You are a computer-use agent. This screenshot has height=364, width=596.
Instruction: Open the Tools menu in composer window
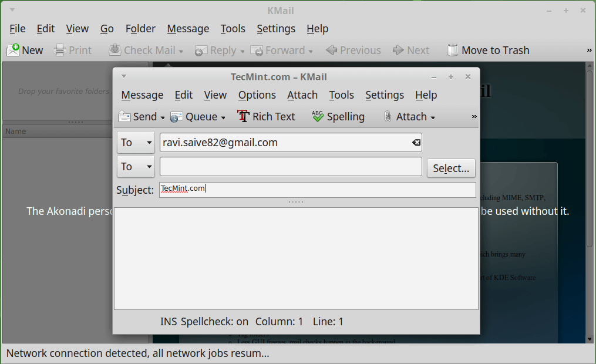[341, 95]
